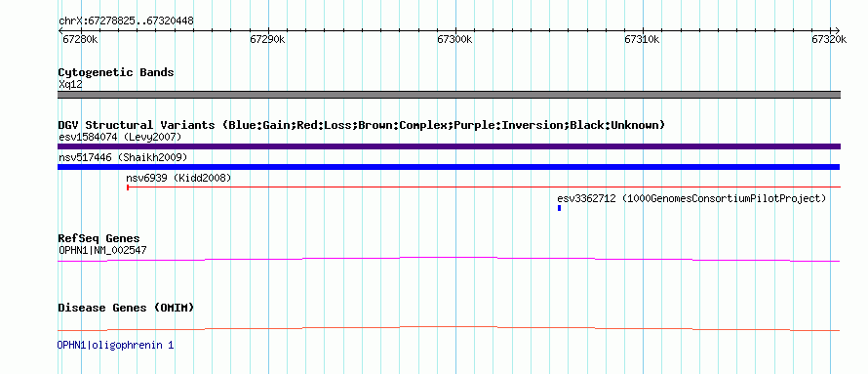Click the blue nsv517446 gain bar
868x374 pixels.
(449, 167)
